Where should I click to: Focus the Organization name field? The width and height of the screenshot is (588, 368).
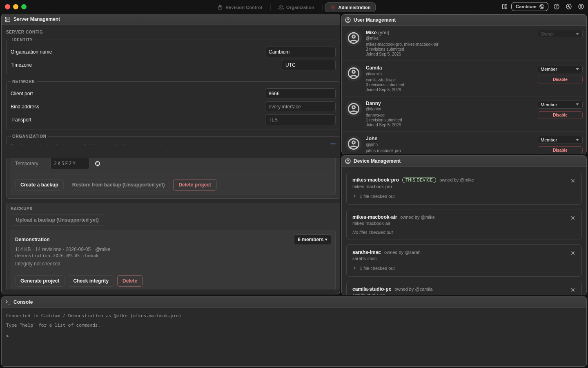pos(300,52)
